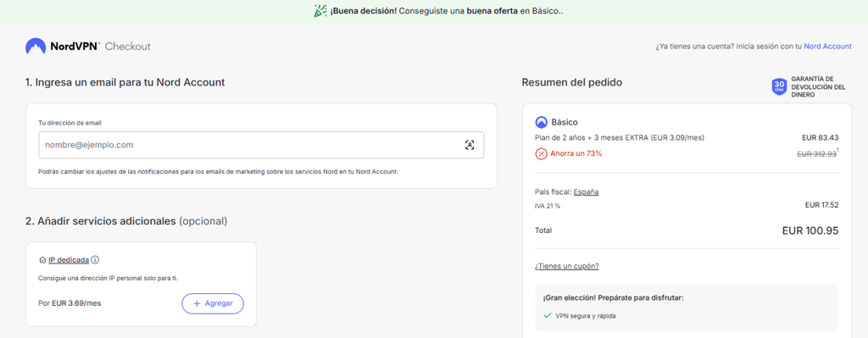Image resolution: width=868 pixels, height=338 pixels.
Task: Click the plus icon on Agregar button
Action: click(x=197, y=303)
